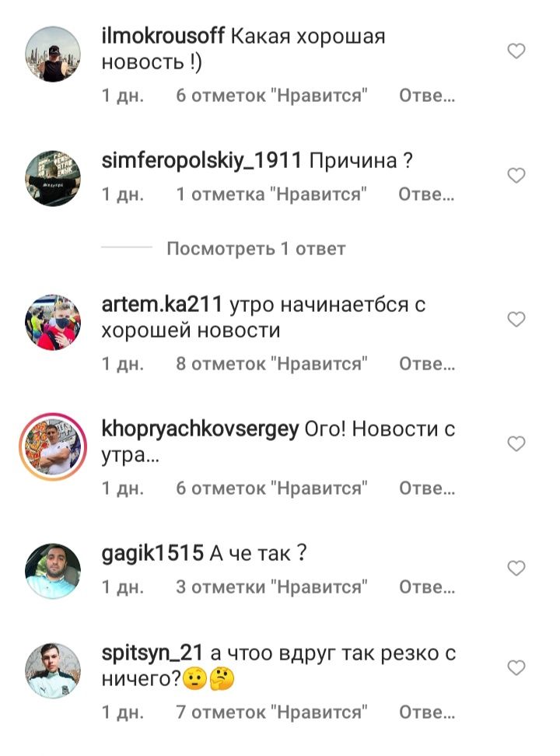View 8 likes on artem.ka211's comment
This screenshot has width=560, height=756.
tap(271, 363)
